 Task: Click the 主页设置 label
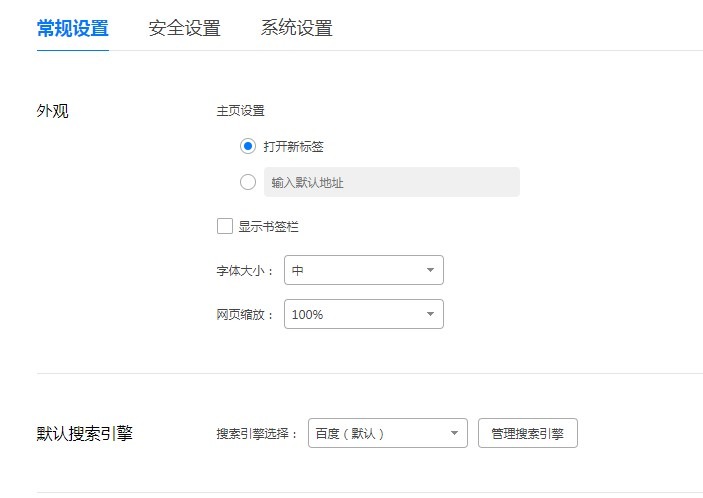(240, 111)
